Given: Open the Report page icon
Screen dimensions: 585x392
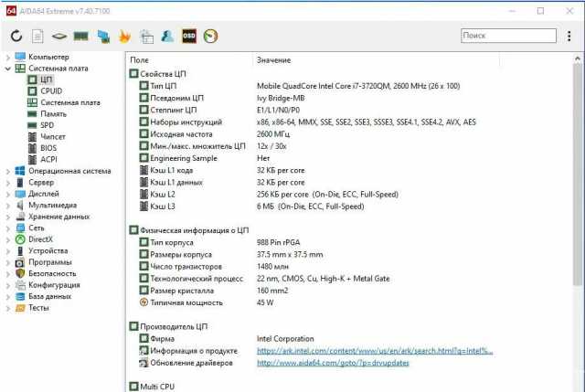Looking at the screenshot, I should point(37,37).
